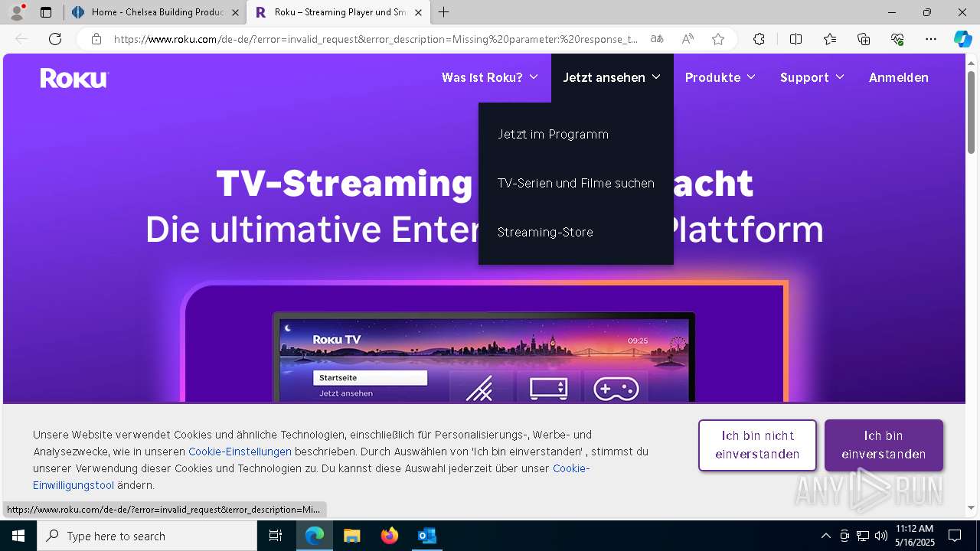This screenshot has height=551, width=980.
Task: Add this page to favorites star
Action: pyautogui.click(x=718, y=39)
